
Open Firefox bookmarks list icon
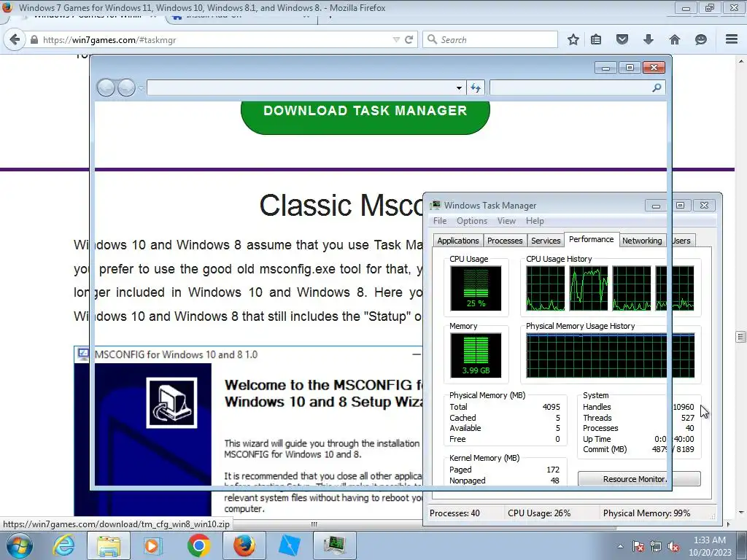[596, 39]
